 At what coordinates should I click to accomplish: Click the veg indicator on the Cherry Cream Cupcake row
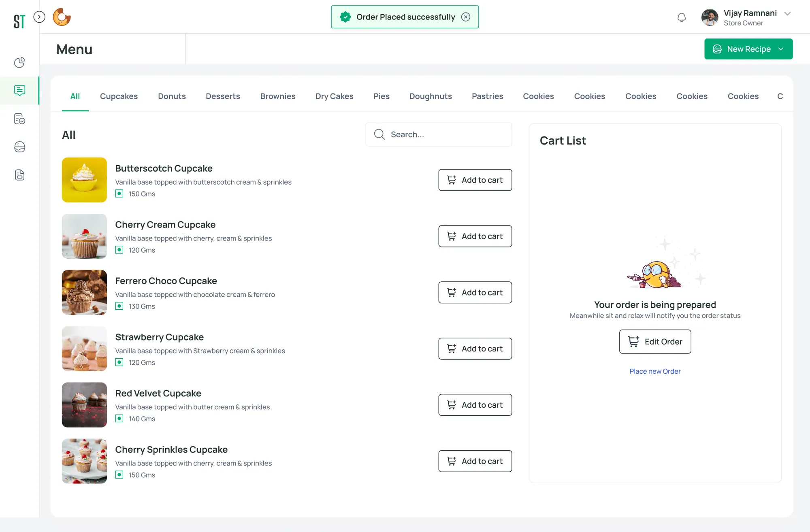coord(119,250)
